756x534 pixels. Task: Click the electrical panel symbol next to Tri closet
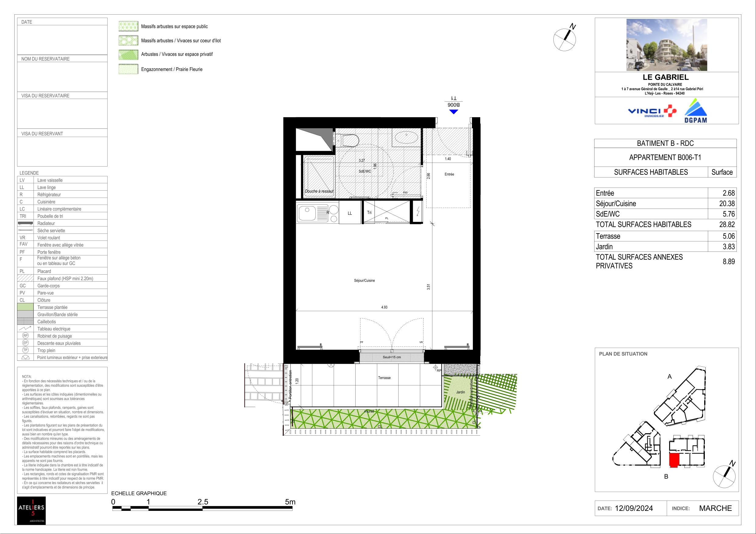tap(418, 211)
